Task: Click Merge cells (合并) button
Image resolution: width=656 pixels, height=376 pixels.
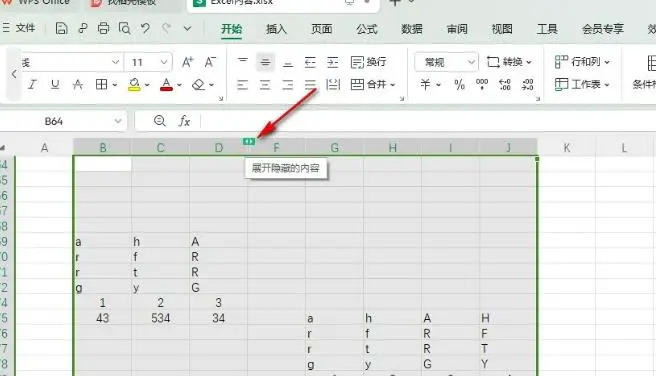Action: point(373,85)
